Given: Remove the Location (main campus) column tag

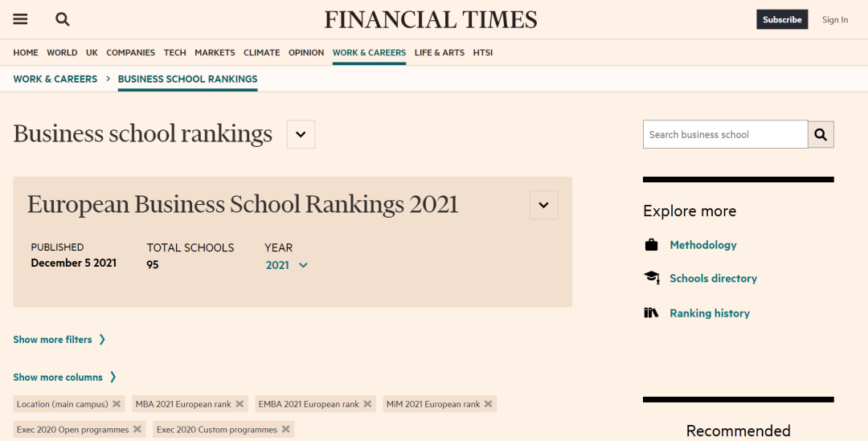Looking at the screenshot, I should click(117, 404).
